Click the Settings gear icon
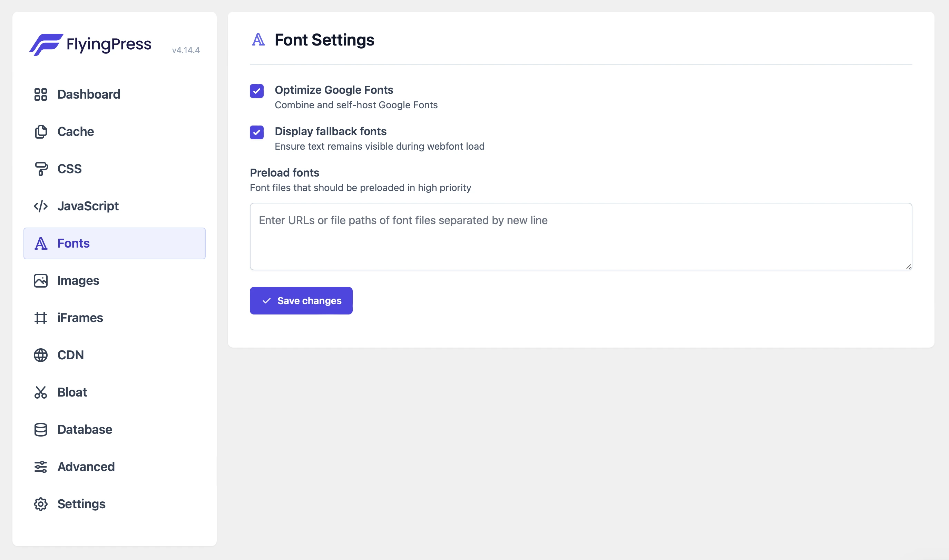949x560 pixels. (x=40, y=504)
